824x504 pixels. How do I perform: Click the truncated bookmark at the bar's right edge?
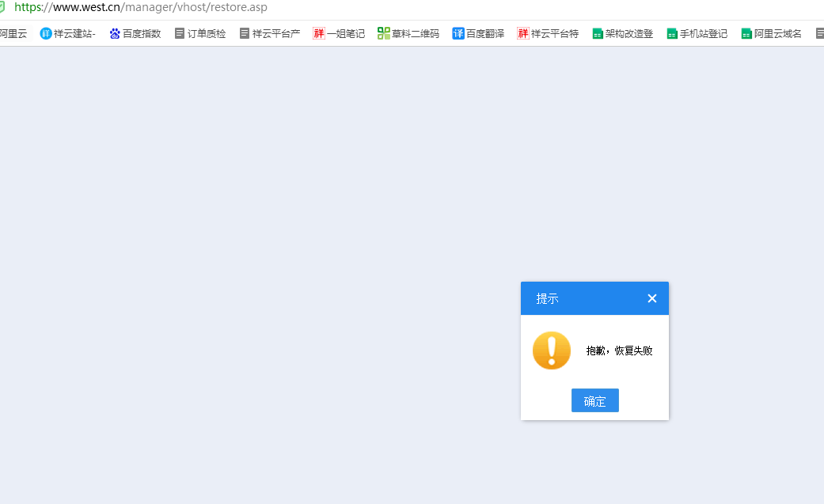pyautogui.click(x=819, y=33)
